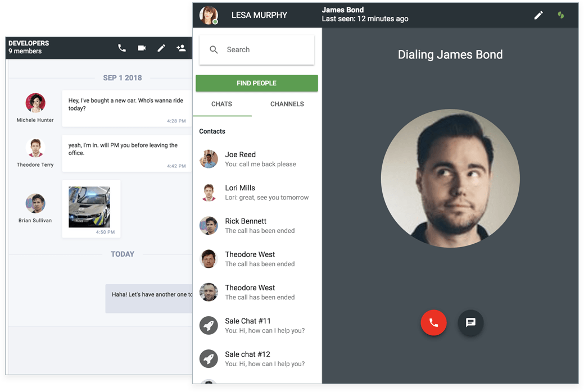584x392 pixels.
Task: Click the Sale chat #12 rocket icon
Action: tap(209, 358)
